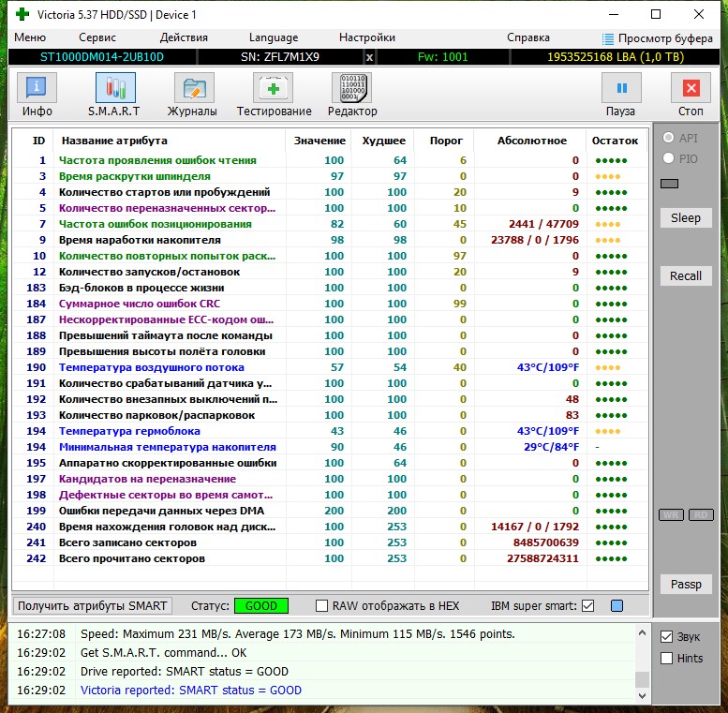Screen dimensions: 728x713
Task: Open the S.M.A.R.T test tubes icon
Action: coord(115,87)
